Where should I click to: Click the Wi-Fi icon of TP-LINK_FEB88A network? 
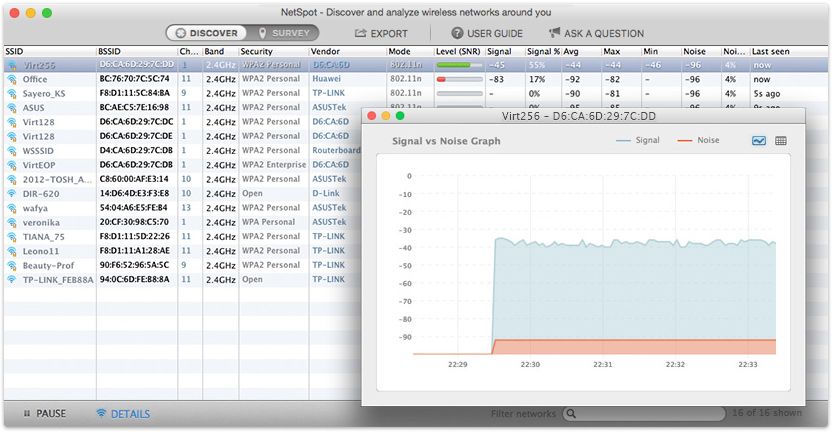12,280
